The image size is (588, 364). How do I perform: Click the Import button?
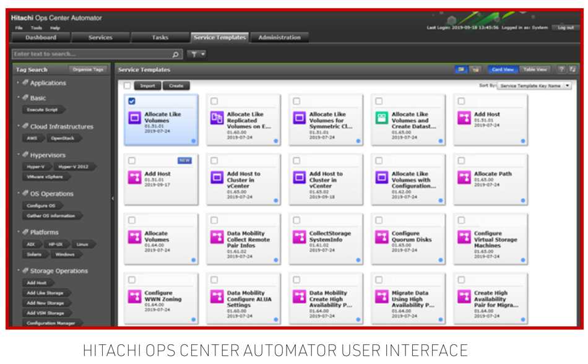[x=147, y=86]
